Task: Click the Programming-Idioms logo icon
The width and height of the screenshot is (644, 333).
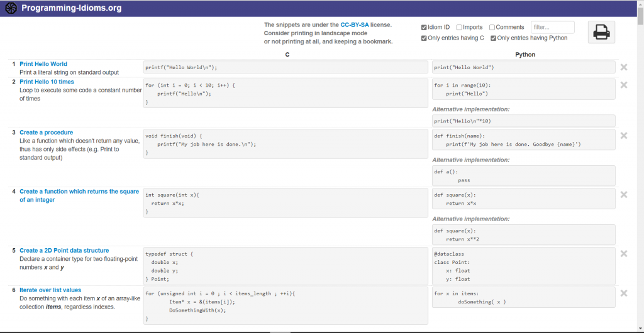Action: coord(11,9)
